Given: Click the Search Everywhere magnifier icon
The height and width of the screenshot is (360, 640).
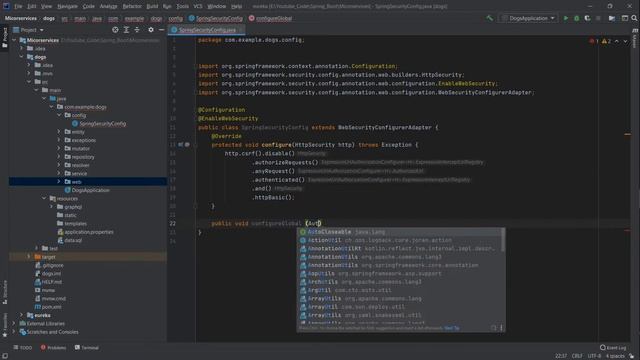Looking at the screenshot, I should click(634, 18).
